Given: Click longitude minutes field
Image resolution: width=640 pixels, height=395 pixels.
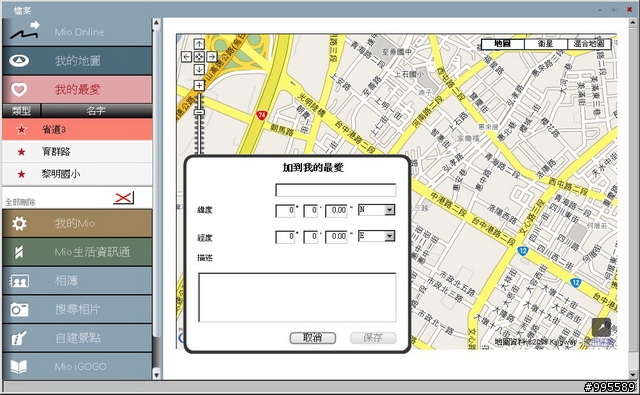Looking at the screenshot, I should tap(310, 237).
